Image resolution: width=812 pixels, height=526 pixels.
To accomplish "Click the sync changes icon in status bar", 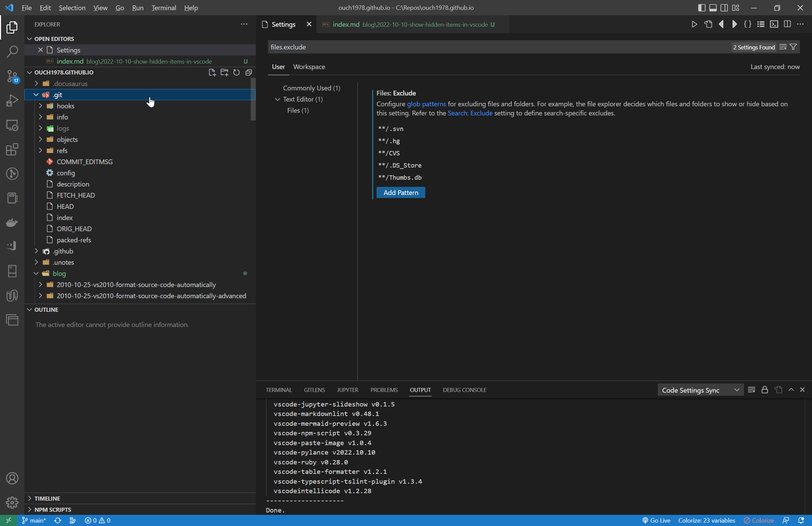I will point(58,521).
